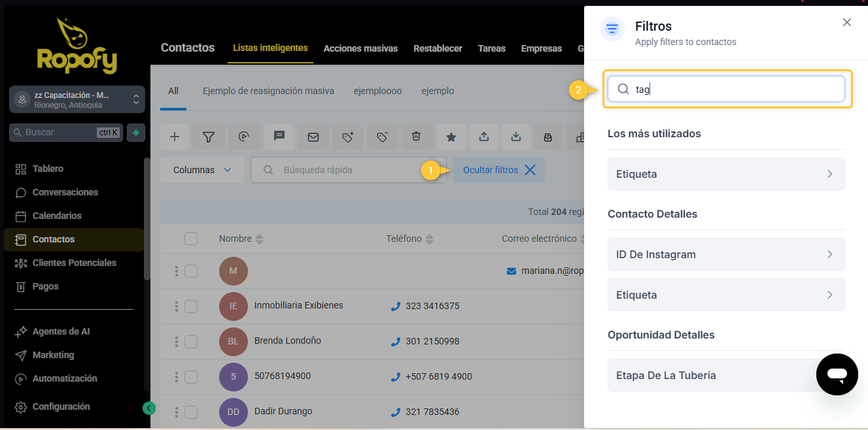The height and width of the screenshot is (430, 868).
Task: Toggle the select-all checkbox in table header
Action: pyautogui.click(x=191, y=239)
